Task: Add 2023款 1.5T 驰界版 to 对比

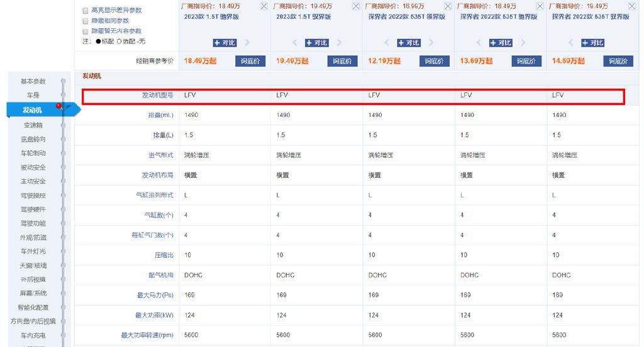Action: coord(225,43)
